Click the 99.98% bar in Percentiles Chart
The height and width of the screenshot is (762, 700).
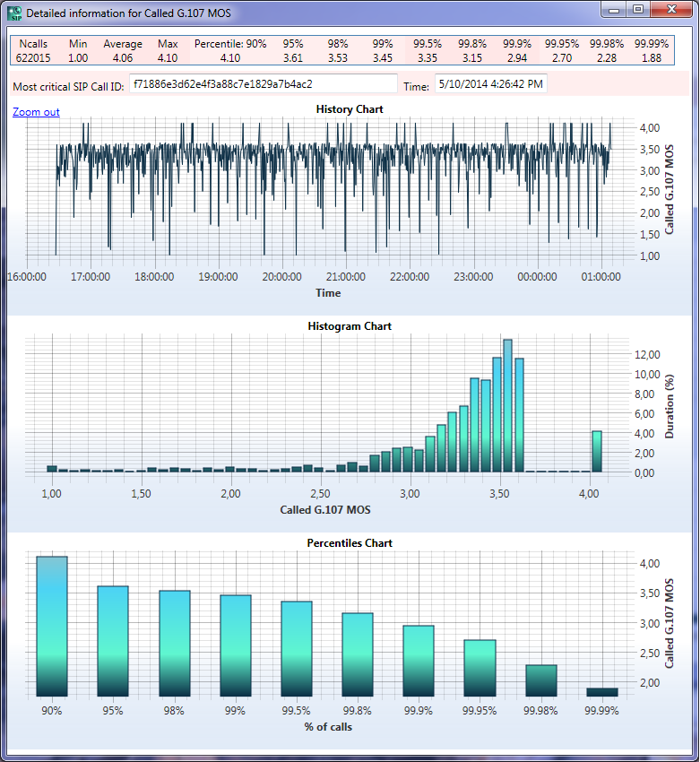coord(541,680)
